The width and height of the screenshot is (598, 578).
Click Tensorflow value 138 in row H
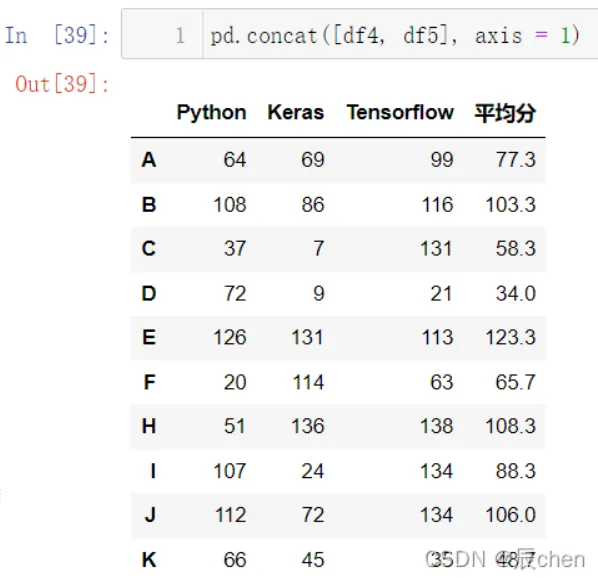437,426
